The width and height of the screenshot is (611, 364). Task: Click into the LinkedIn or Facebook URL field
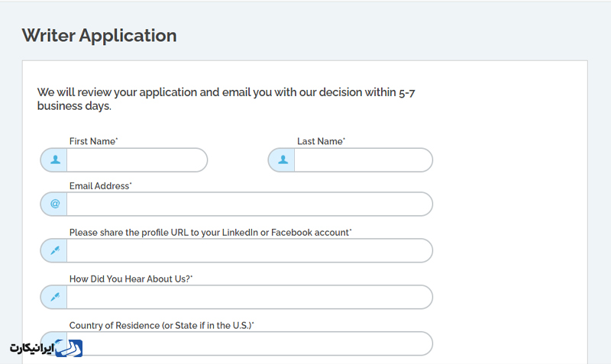[x=250, y=250]
